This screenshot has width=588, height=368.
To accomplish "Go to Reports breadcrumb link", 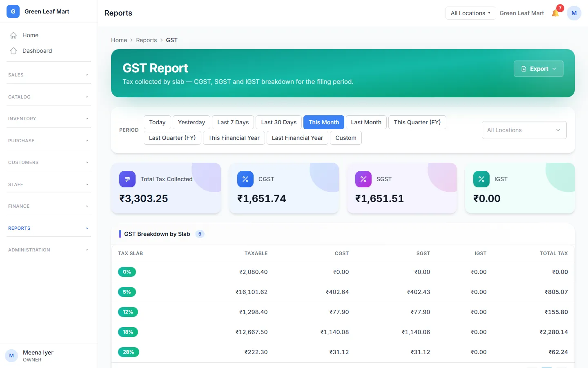I will (x=147, y=40).
